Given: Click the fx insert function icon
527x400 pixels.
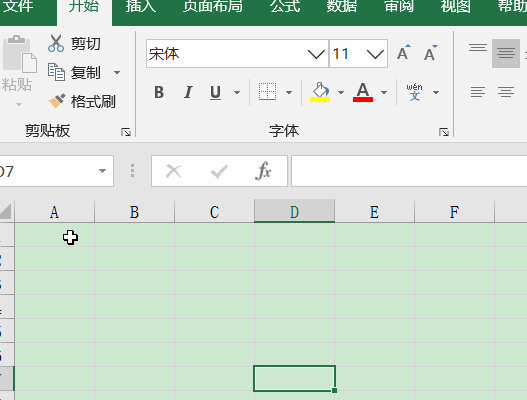Looking at the screenshot, I should coord(264,171).
